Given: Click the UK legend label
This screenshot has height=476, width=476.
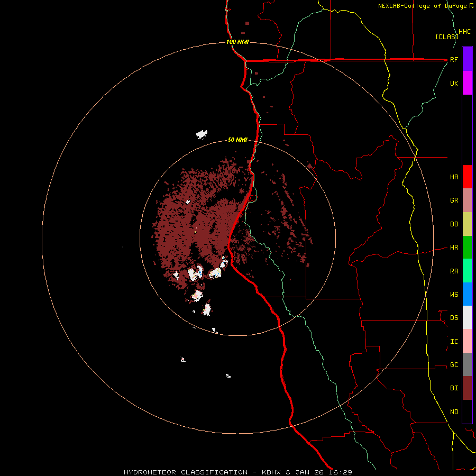Looking at the screenshot, I should pos(454,83).
